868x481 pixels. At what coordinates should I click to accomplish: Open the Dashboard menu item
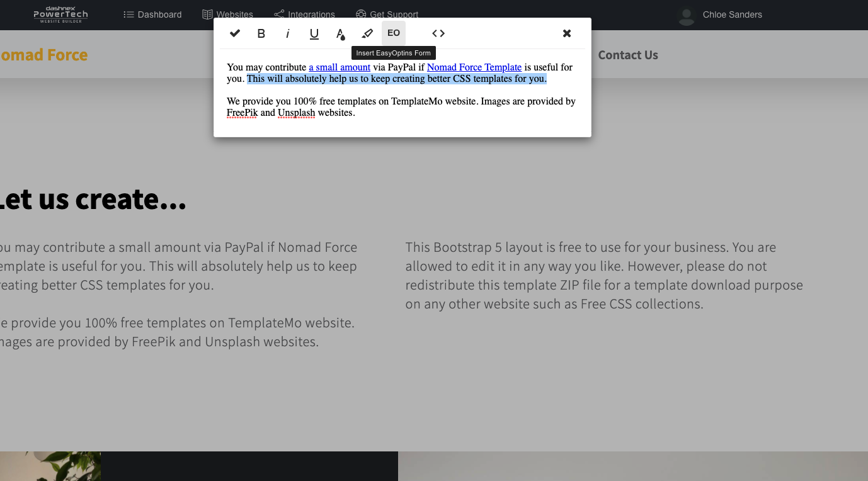[x=152, y=14]
